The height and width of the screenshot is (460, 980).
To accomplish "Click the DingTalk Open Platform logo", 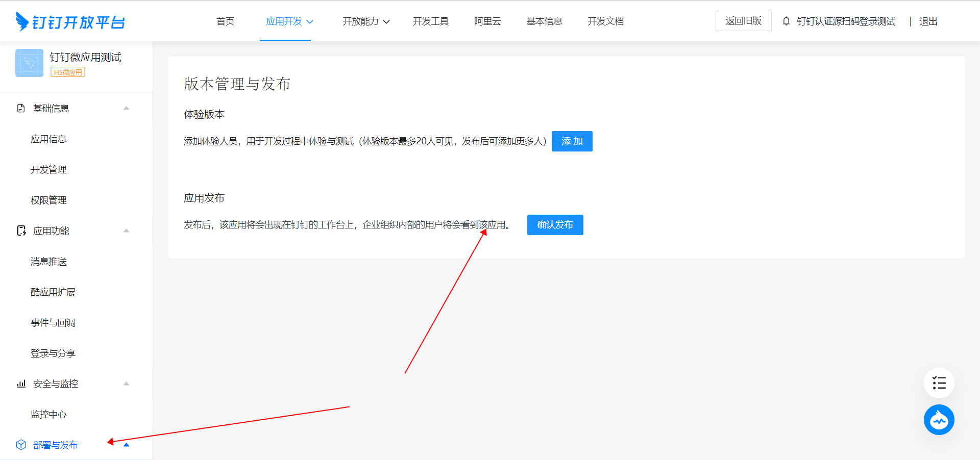I will point(70,21).
